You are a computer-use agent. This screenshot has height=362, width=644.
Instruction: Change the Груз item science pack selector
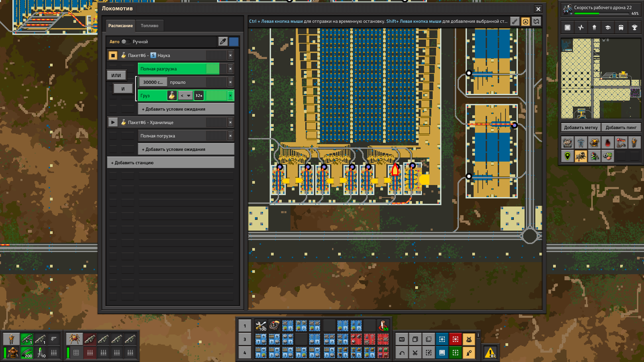coord(172,96)
